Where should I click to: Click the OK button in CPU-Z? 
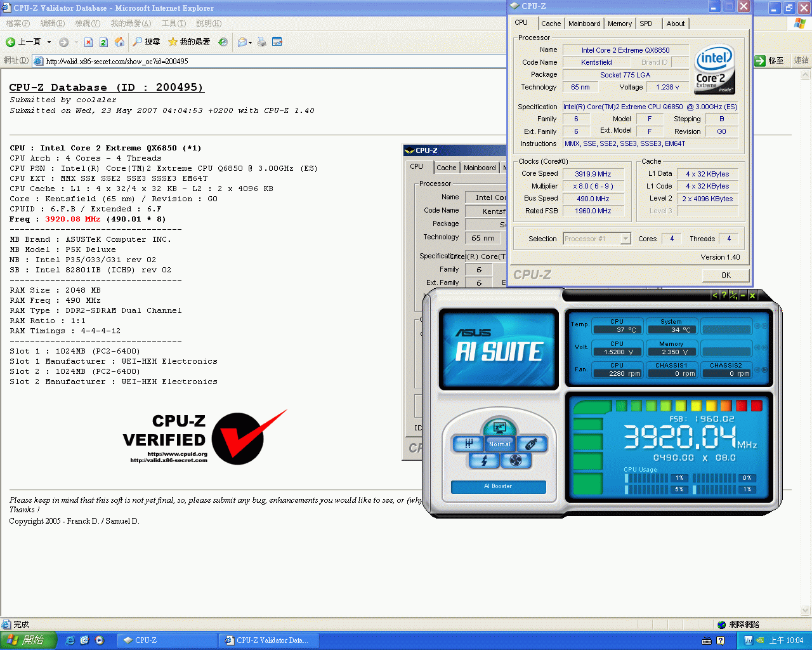coord(725,275)
